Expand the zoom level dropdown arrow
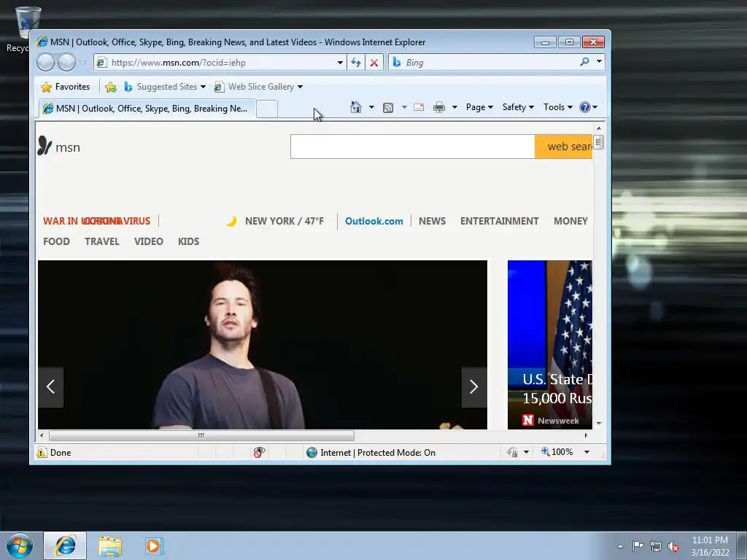 pos(587,452)
